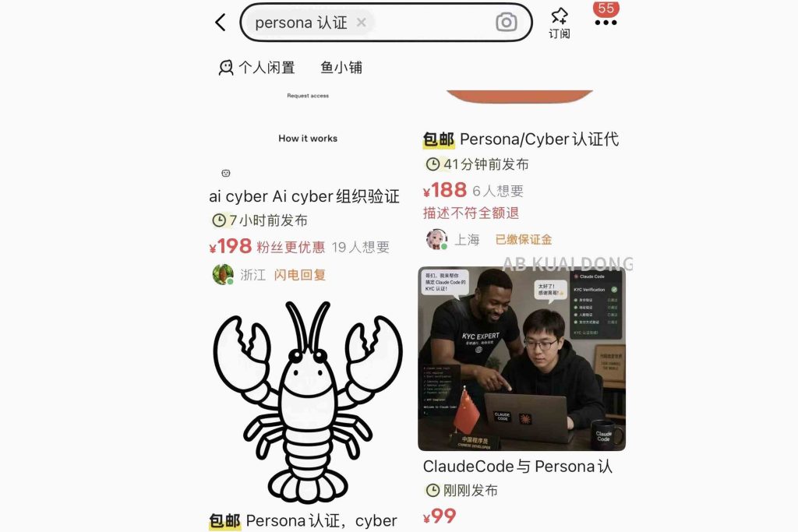Tap the back arrow icon
The height and width of the screenshot is (532, 798).
(221, 23)
